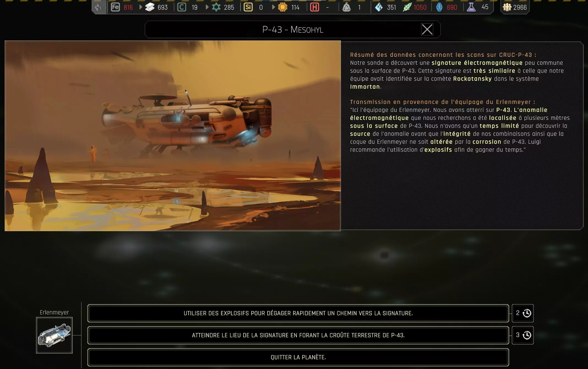Expand the carbon to polymer conversion arrow

[x=207, y=7]
